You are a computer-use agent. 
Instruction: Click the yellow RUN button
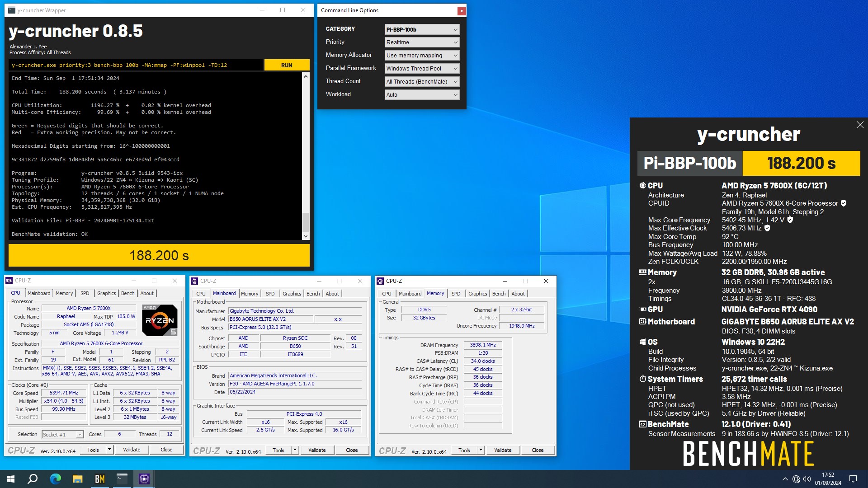[x=287, y=65]
